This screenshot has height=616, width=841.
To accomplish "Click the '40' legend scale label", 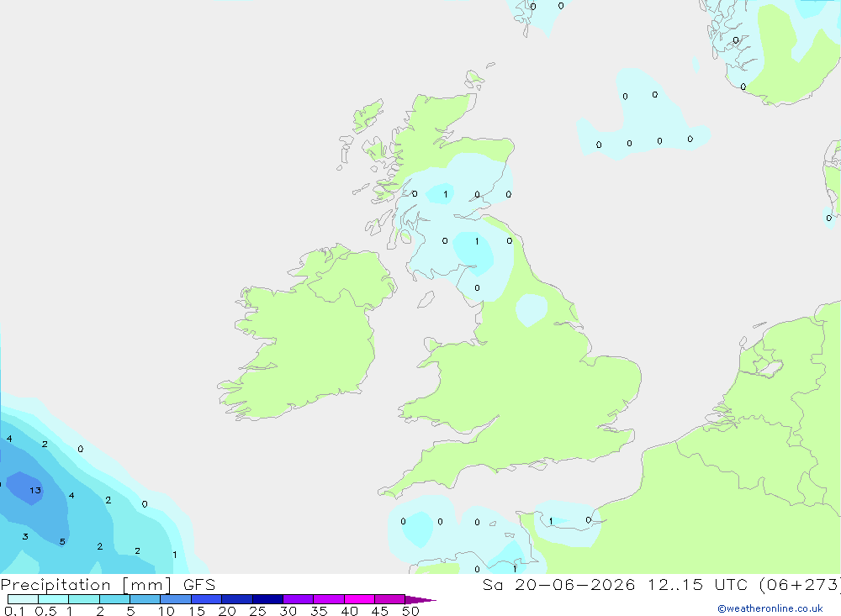I will coord(350,611).
